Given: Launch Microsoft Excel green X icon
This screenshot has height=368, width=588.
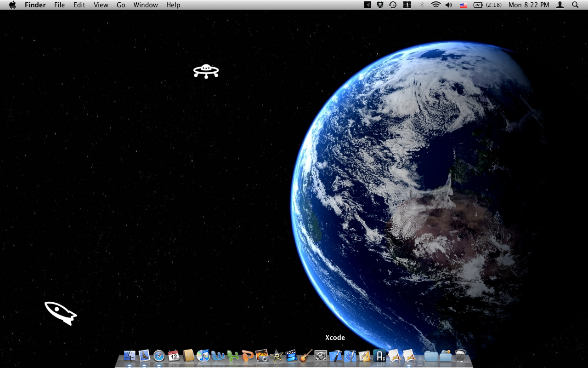Looking at the screenshot, I should 232,356.
